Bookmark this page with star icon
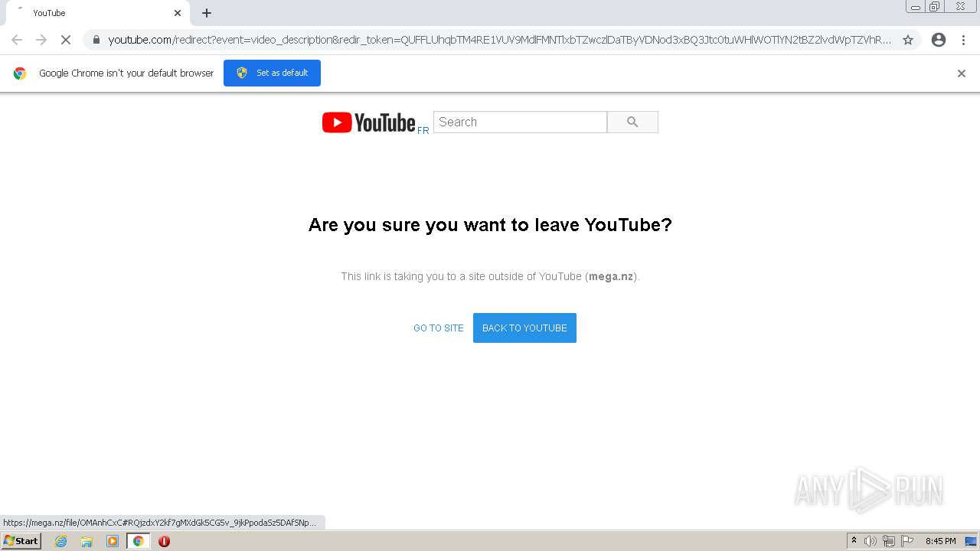980x551 pixels. point(908,40)
